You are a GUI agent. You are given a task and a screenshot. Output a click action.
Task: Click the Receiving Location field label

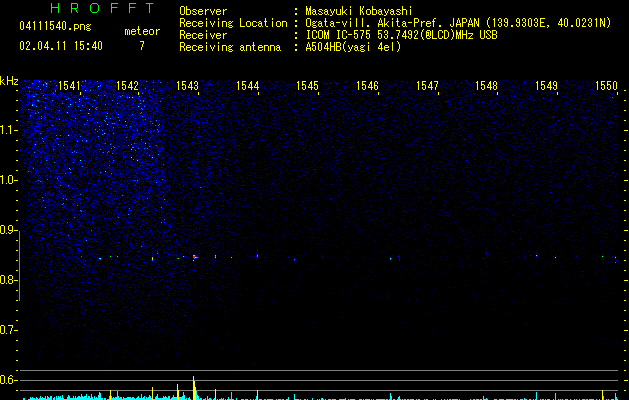[x=233, y=23]
